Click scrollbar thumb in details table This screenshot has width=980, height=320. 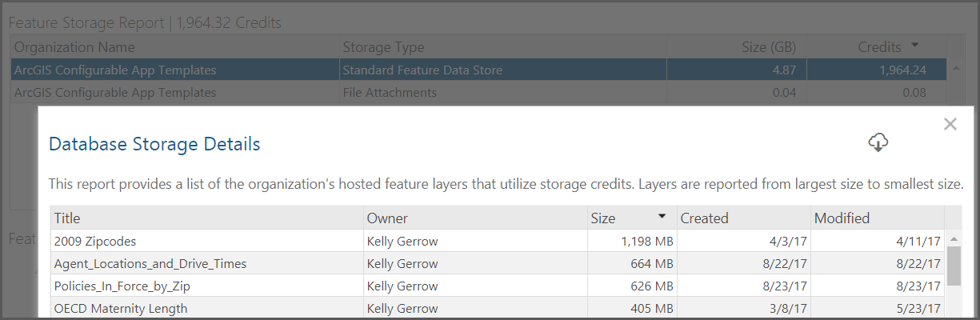(x=954, y=266)
